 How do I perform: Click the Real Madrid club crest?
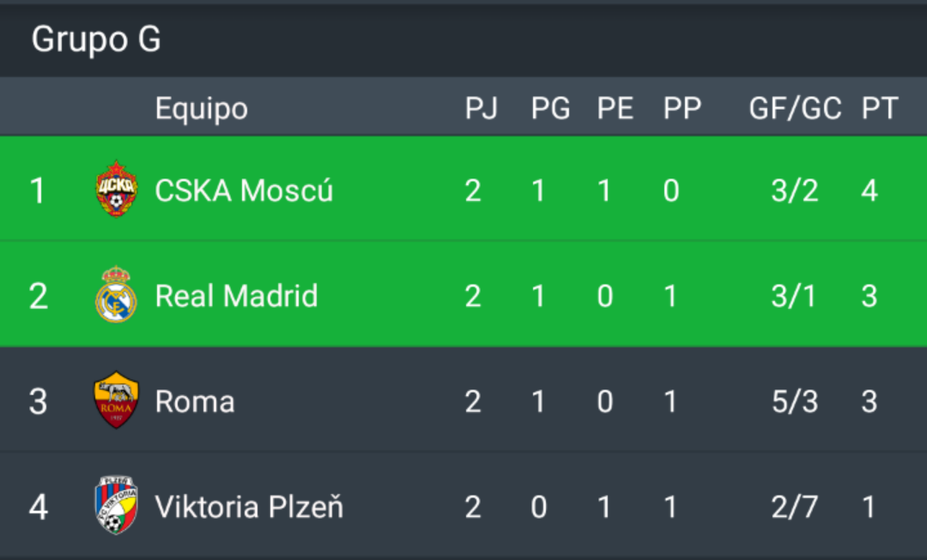[117, 295]
